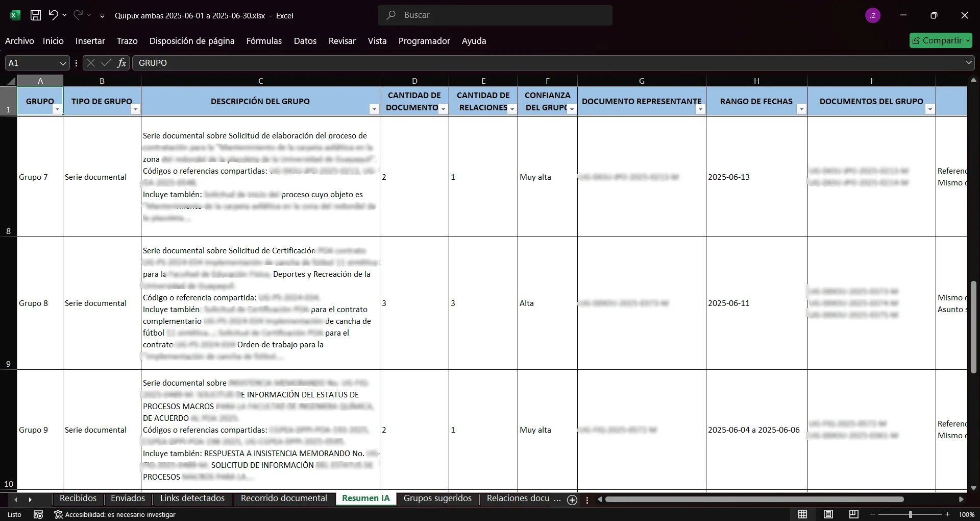Click the next sheet navigation arrow
Screen dimensions: 980x521
30,500
